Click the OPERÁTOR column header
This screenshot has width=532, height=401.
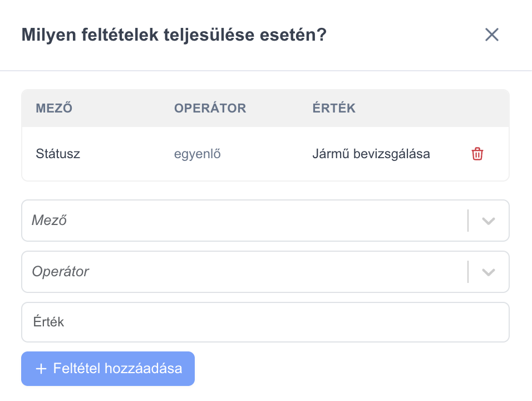coord(210,108)
